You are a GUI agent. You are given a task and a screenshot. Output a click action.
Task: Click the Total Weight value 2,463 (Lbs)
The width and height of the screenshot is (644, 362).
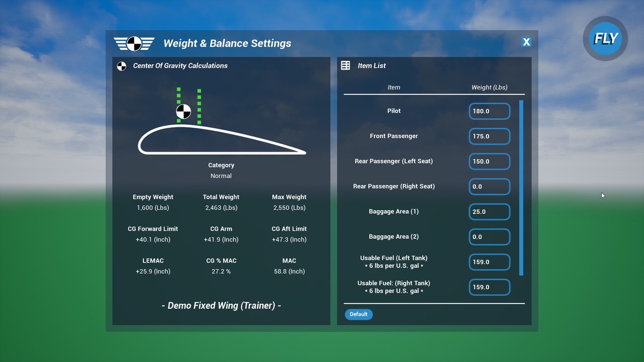click(221, 208)
